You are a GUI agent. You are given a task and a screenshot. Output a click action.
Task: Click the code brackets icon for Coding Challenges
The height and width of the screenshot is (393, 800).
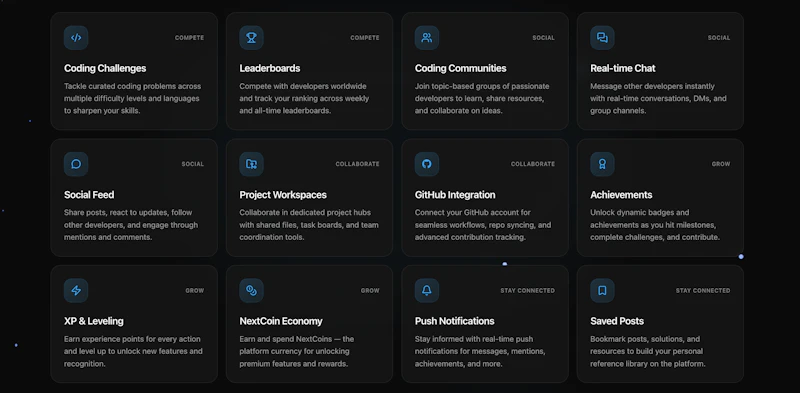(x=76, y=38)
